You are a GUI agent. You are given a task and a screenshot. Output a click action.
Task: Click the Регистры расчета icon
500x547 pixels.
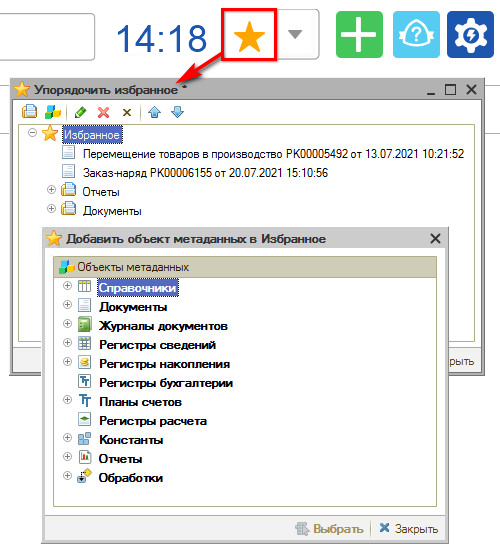84,419
